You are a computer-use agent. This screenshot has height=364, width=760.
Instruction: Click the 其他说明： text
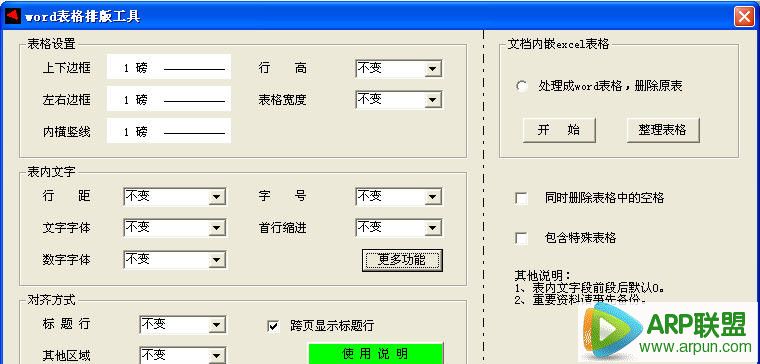[x=543, y=276]
